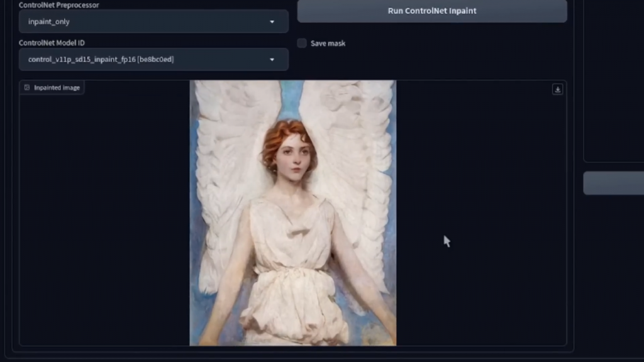The width and height of the screenshot is (644, 362).
Task: Click empty dark area left of the painting
Action: tap(104, 220)
